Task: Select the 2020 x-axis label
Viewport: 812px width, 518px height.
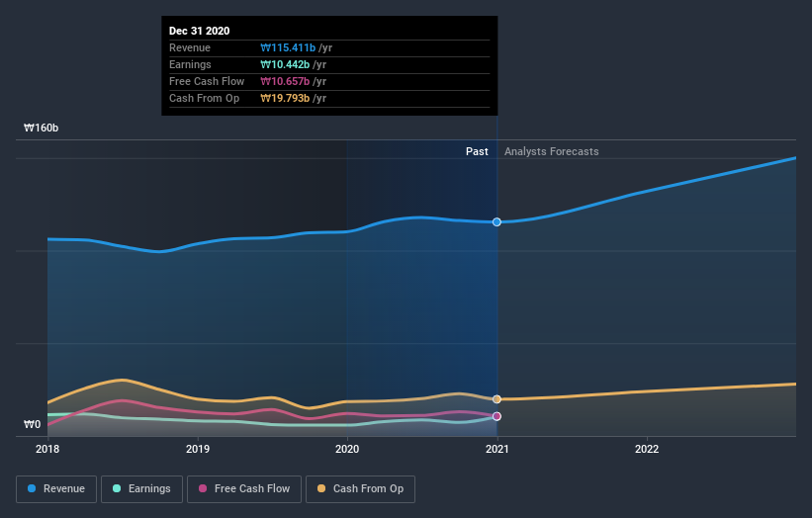Action: coord(347,449)
